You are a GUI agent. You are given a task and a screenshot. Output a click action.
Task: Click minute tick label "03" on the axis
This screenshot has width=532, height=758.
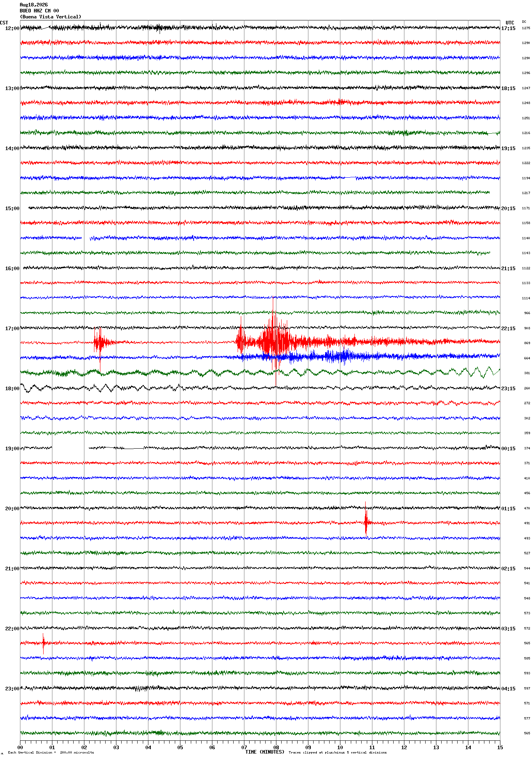pos(116,747)
